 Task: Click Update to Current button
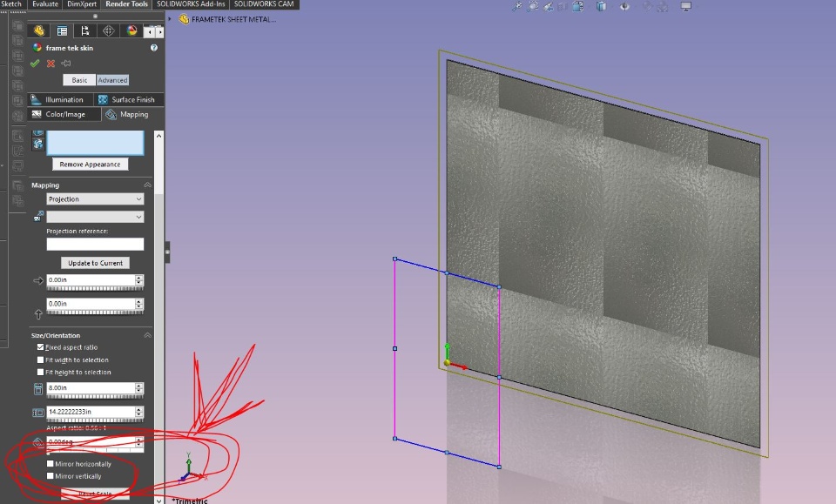pyautogui.click(x=96, y=263)
